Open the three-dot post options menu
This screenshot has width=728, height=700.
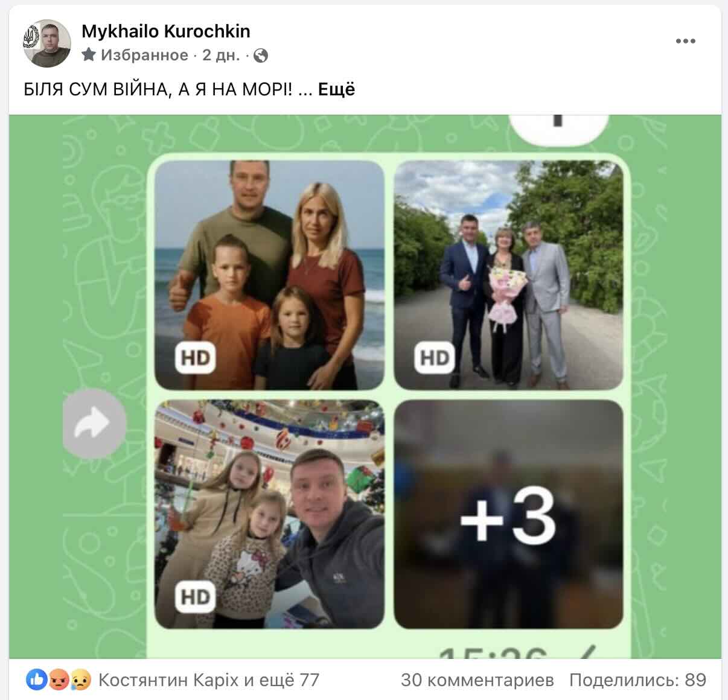[685, 42]
